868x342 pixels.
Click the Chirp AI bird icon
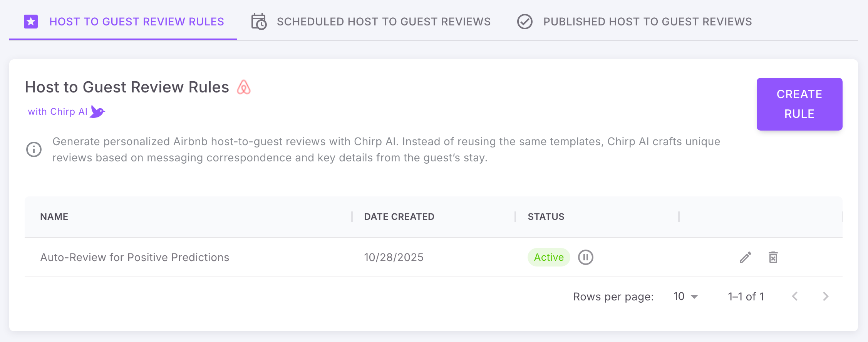click(97, 112)
